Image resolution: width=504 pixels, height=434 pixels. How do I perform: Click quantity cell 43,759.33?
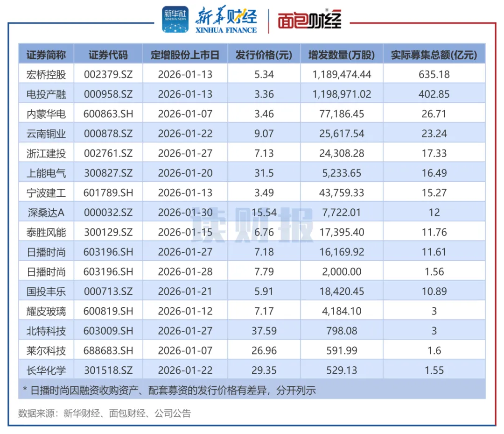point(342,193)
